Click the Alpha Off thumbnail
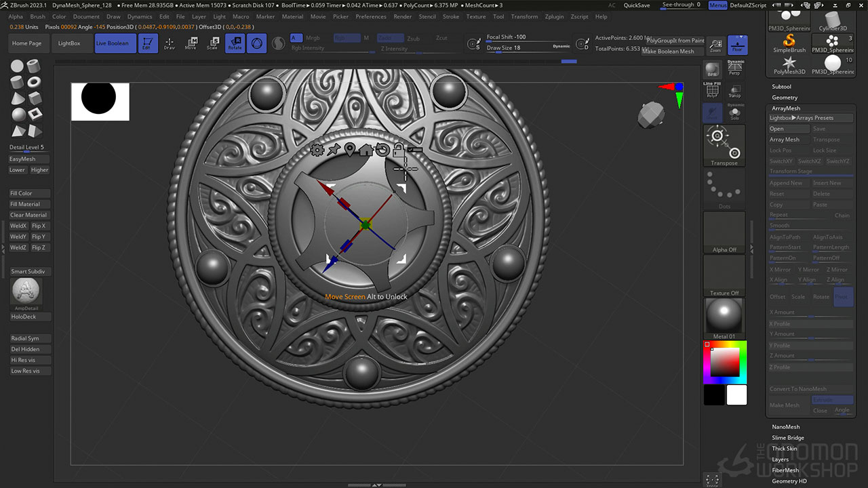The width and height of the screenshot is (868, 488). pyautogui.click(x=724, y=232)
